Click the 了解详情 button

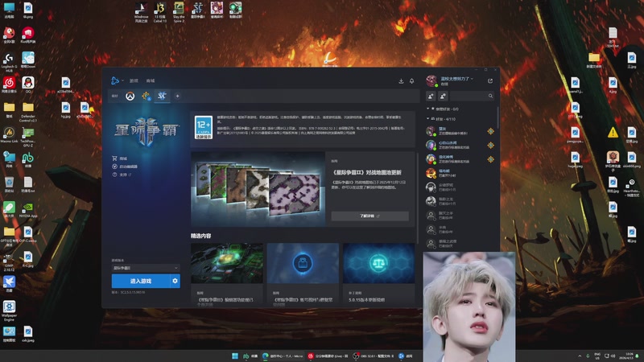click(369, 216)
